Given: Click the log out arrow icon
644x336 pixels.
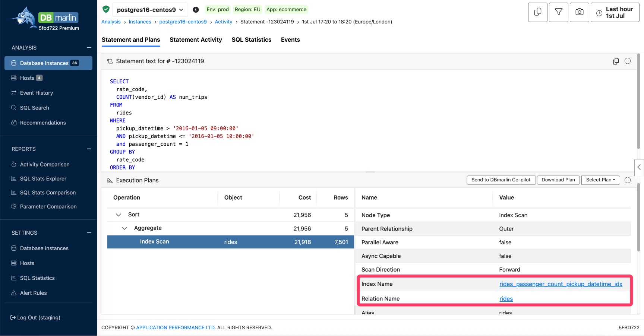Looking at the screenshot, I should (13, 317).
